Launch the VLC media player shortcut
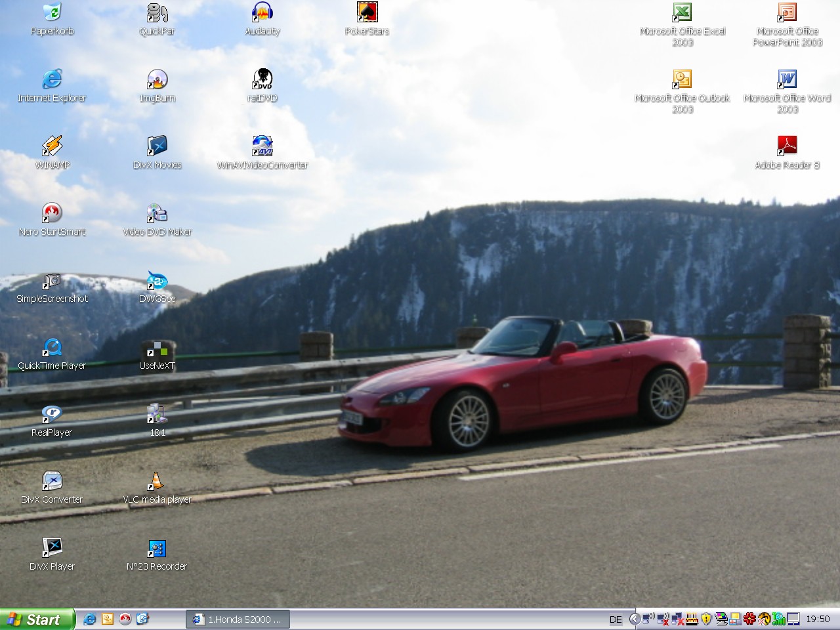Screen dimensions: 840x630 pos(157,482)
